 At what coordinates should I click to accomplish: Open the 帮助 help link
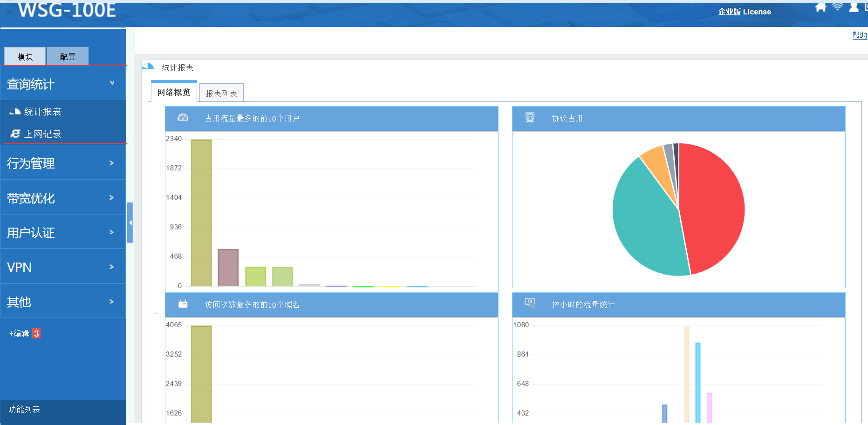(x=859, y=35)
